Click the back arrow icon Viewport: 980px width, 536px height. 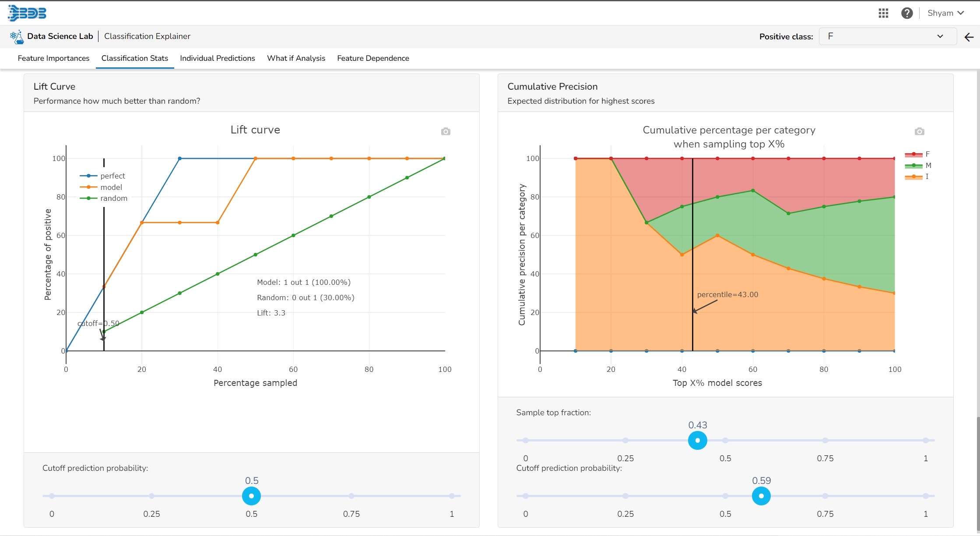(969, 37)
